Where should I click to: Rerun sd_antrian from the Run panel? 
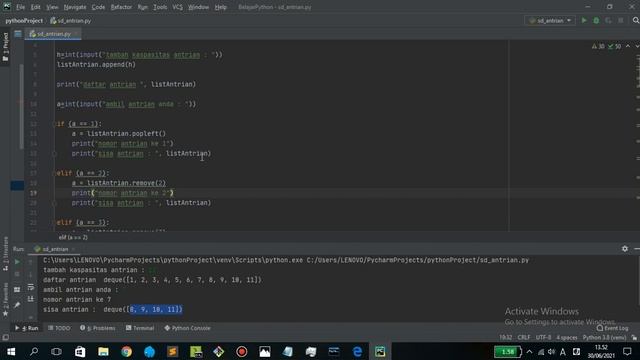[x=17, y=262]
